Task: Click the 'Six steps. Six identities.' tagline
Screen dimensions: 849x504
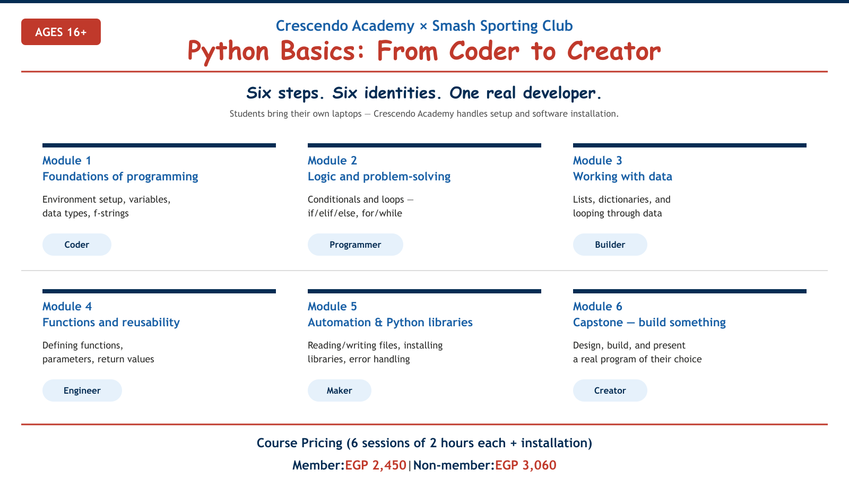Action: tap(424, 93)
